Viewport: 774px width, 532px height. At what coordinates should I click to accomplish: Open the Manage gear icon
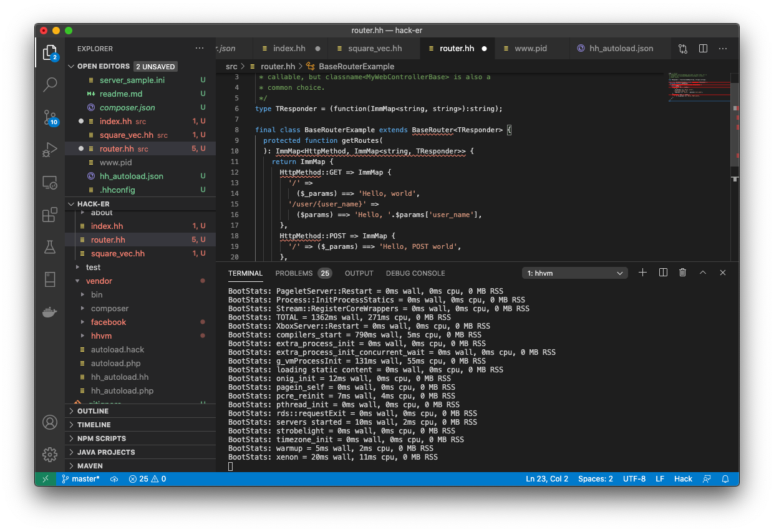coord(50,453)
